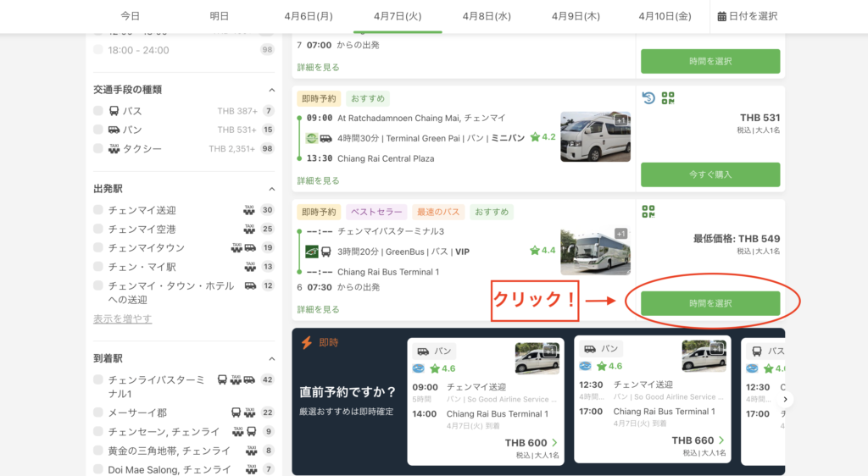Click the star rating 4.4 on GreenBus listing

click(x=542, y=251)
